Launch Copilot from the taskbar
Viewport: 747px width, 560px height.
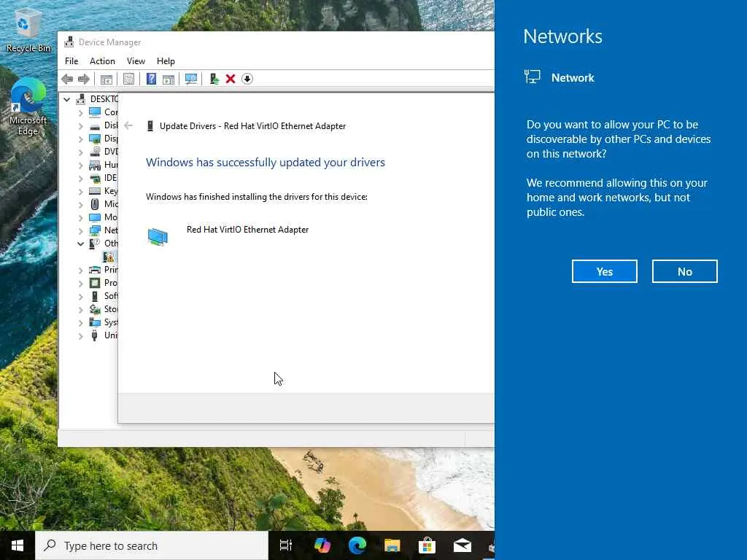click(x=322, y=545)
